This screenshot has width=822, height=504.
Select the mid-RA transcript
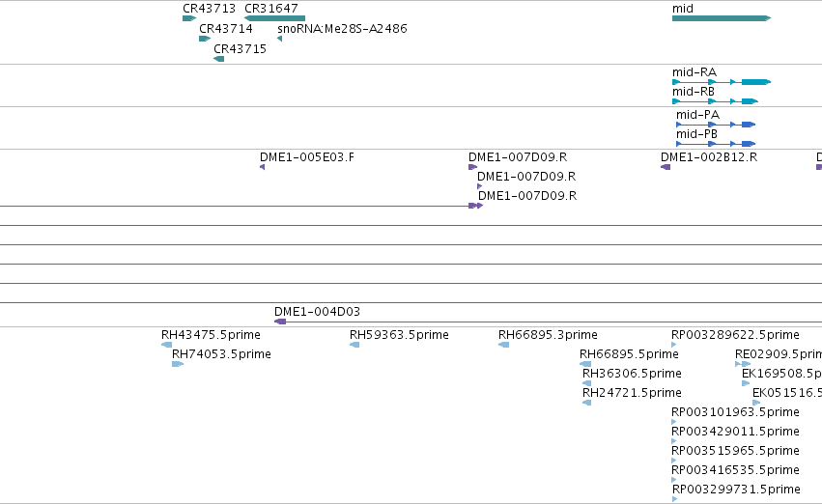tap(722, 82)
